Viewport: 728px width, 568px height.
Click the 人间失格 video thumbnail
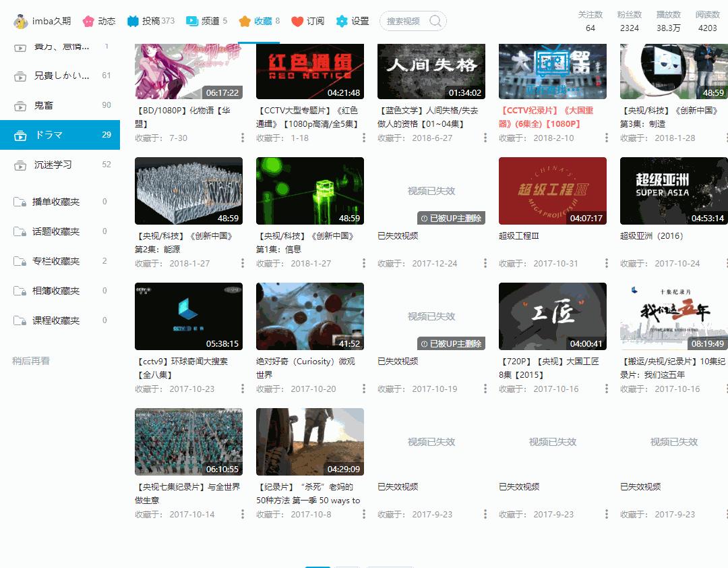point(431,71)
